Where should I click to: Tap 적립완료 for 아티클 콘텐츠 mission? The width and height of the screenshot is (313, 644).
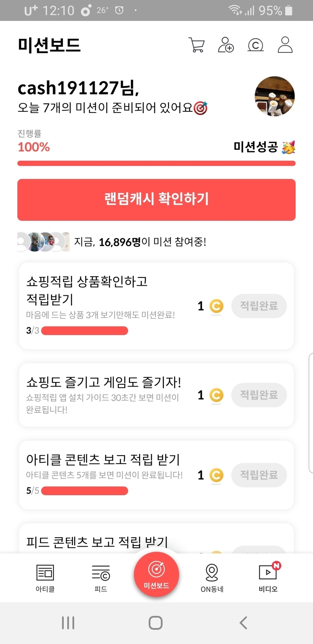(x=259, y=475)
